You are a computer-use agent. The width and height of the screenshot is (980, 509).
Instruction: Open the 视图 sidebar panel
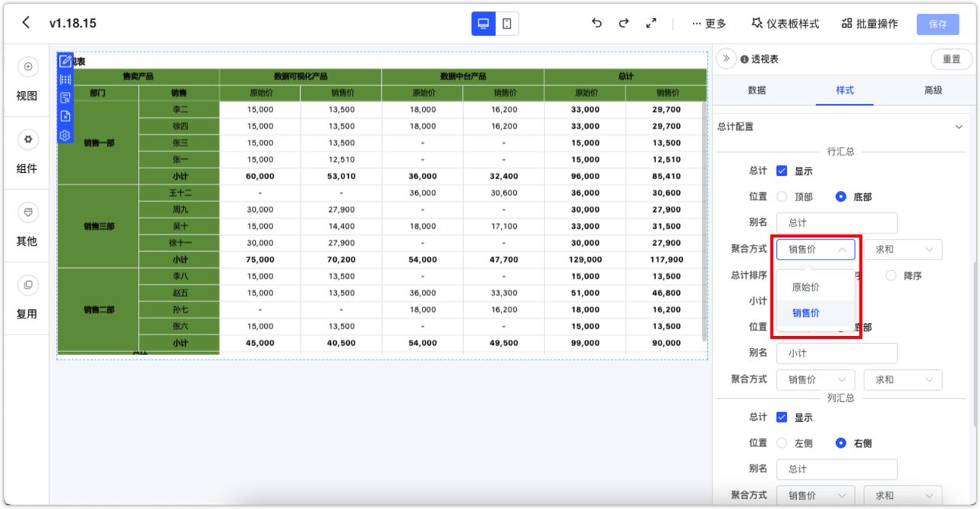[x=27, y=80]
